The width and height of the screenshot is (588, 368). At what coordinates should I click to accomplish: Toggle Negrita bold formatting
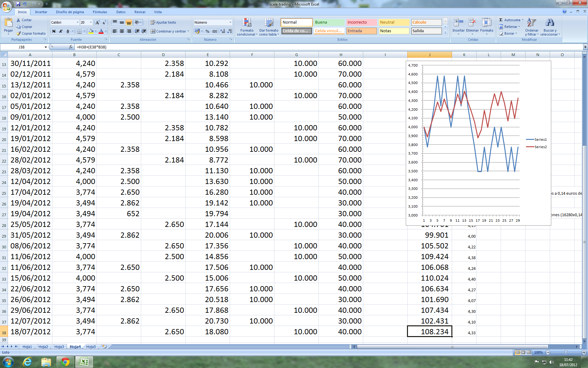click(54, 31)
